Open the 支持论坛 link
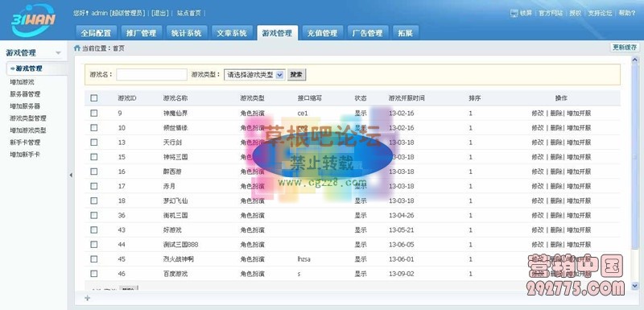The height and width of the screenshot is (310, 644). point(600,13)
